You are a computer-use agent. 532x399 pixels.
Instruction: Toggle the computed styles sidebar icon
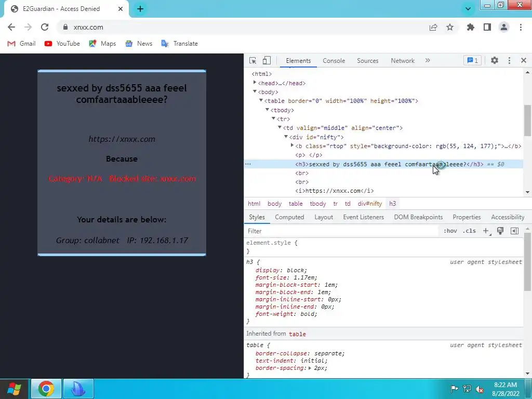(514, 231)
